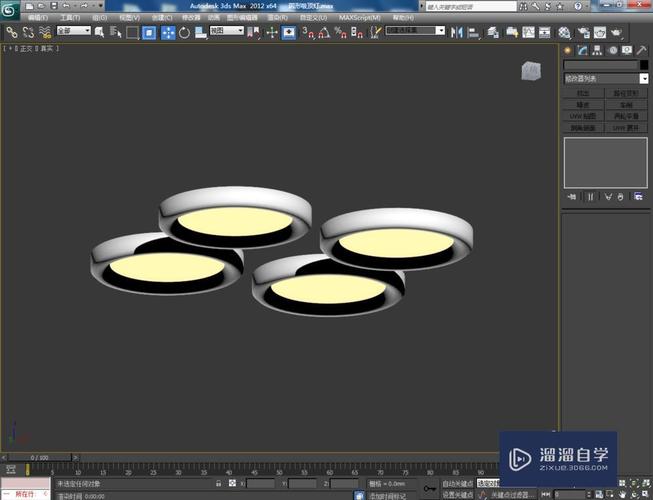Click the Configure Modifier Sets icon
Viewport: 653px width, 500px height.
tap(638, 197)
